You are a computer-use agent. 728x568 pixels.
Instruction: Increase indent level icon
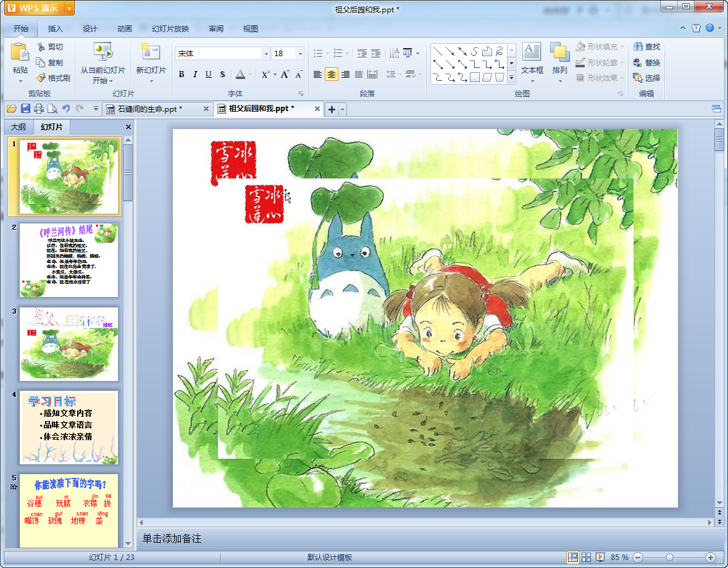[x=375, y=53]
